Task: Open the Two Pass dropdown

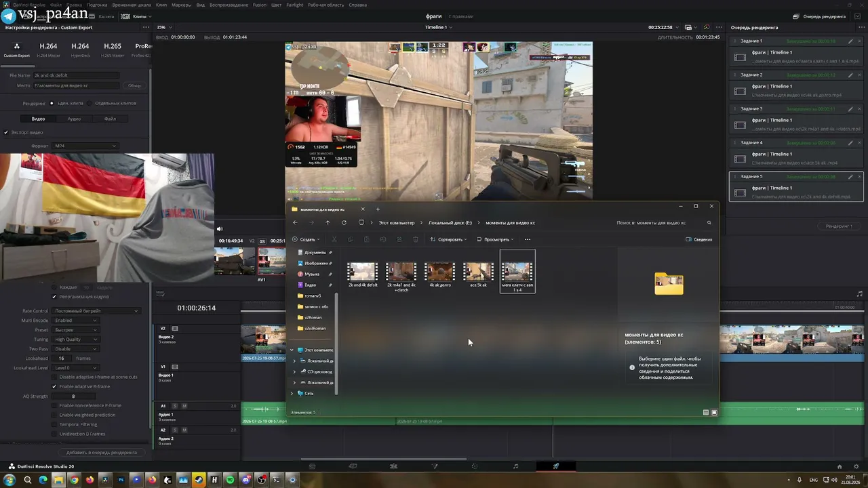Action: (x=75, y=349)
